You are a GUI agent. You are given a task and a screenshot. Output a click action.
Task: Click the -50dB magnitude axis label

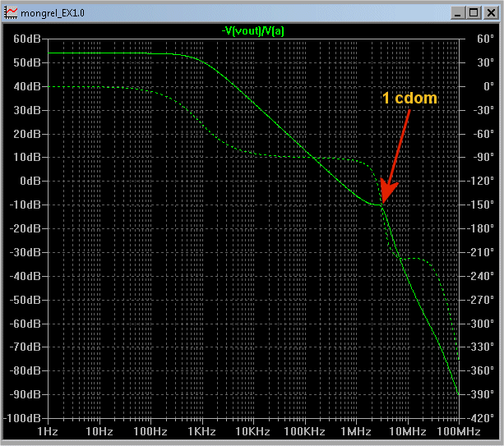coord(25,300)
